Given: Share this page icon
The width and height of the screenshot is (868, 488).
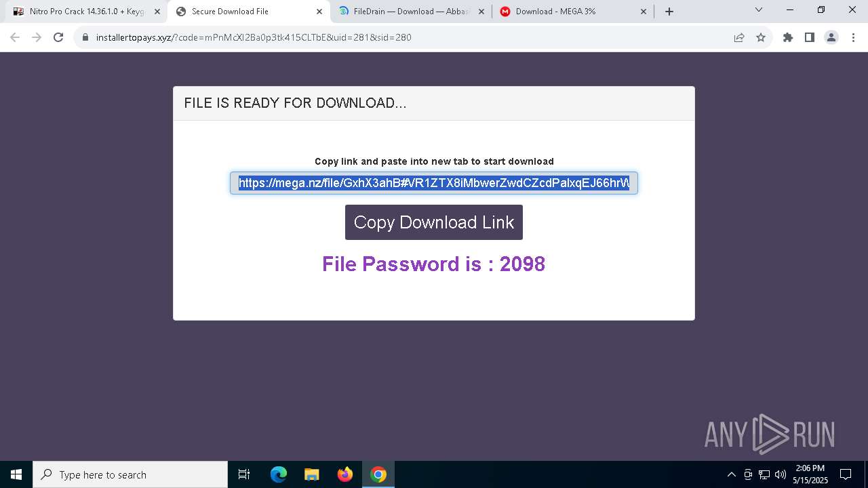Looking at the screenshot, I should (x=739, y=37).
